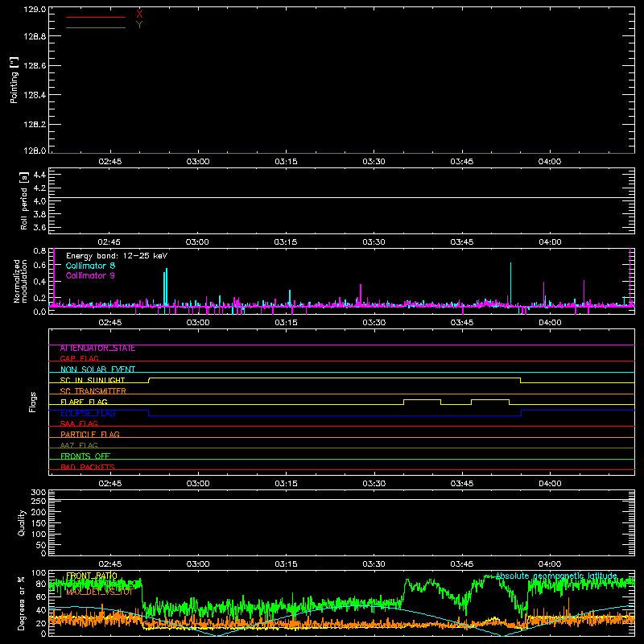Click the NON_SOLAR_EVENT flag label
The image size is (644, 644).
tap(97, 369)
